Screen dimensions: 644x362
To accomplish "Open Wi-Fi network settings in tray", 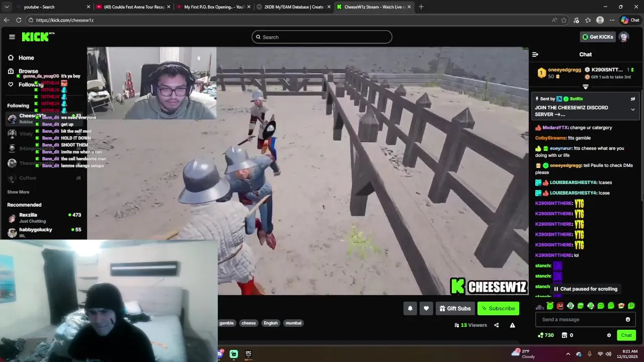I will point(600,354).
